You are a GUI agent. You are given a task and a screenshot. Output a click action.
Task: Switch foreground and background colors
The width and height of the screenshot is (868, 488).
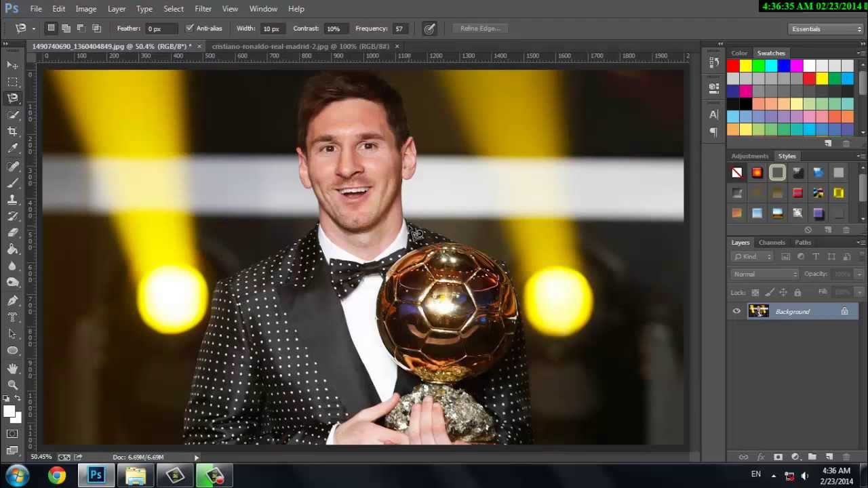coord(18,399)
